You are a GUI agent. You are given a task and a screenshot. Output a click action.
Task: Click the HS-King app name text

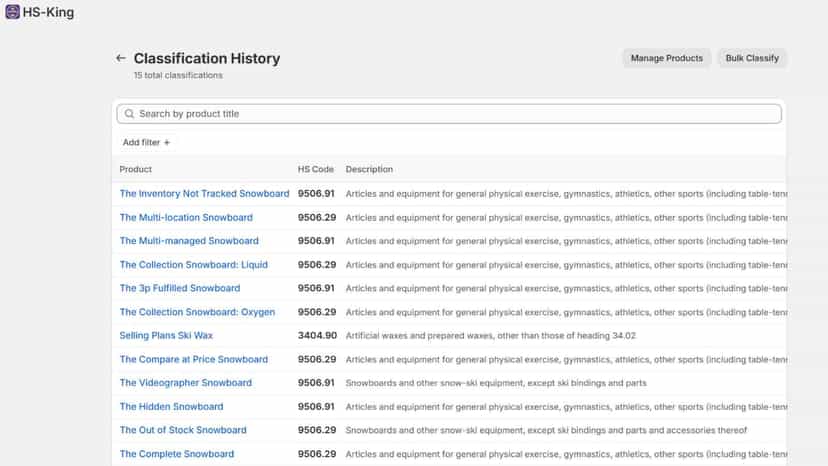coord(48,12)
